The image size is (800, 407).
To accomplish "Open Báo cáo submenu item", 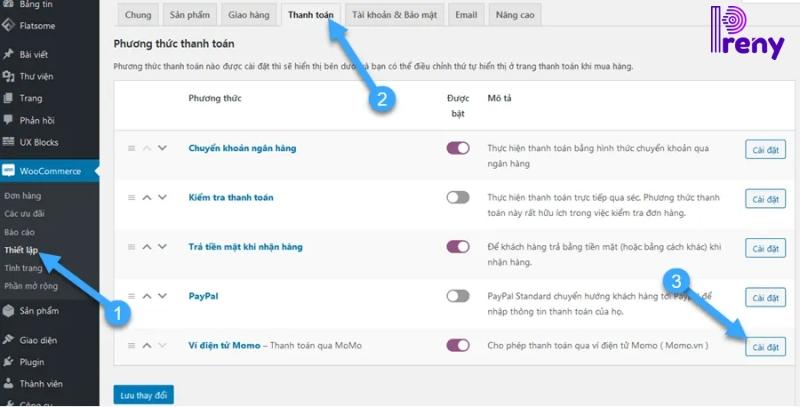I will (19, 232).
